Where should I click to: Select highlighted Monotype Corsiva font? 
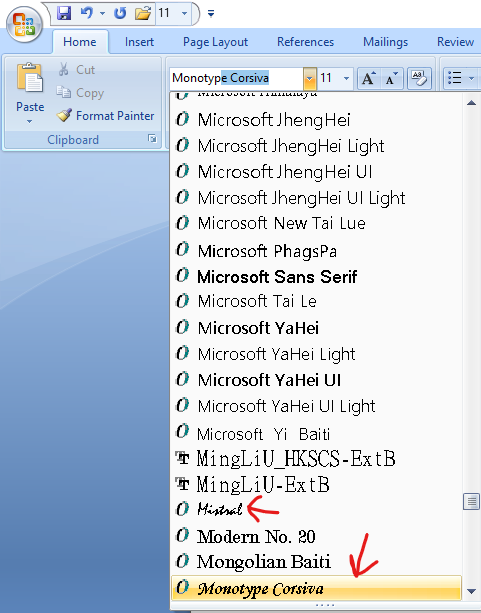point(316,588)
